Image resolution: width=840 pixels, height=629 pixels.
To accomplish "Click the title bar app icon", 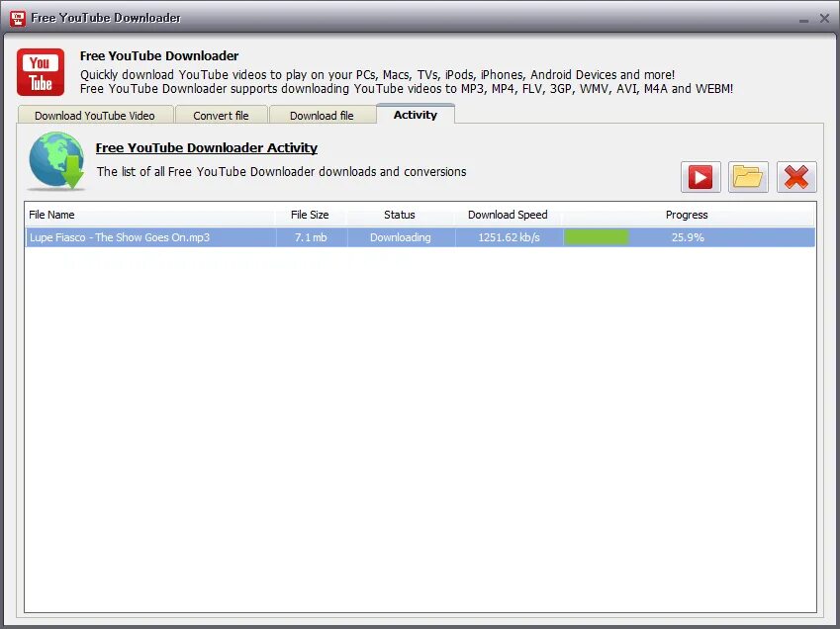I will point(18,18).
